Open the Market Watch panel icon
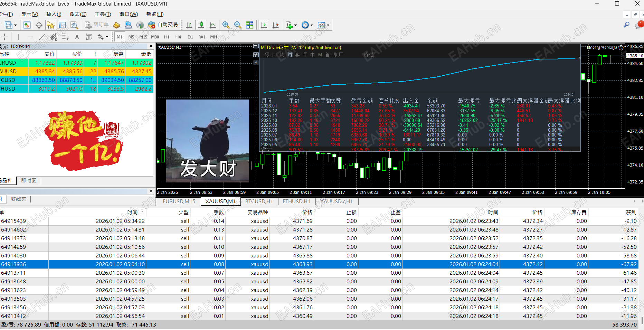The image size is (644, 330). point(27,25)
